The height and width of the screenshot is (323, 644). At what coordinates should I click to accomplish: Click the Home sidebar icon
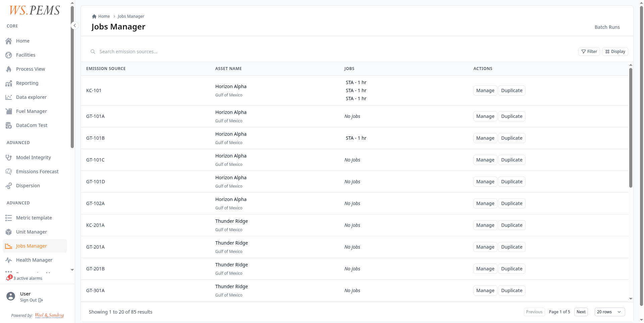pos(9,41)
